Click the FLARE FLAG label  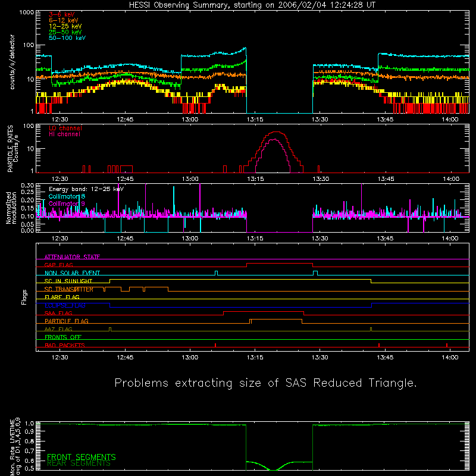pyautogui.click(x=62, y=297)
